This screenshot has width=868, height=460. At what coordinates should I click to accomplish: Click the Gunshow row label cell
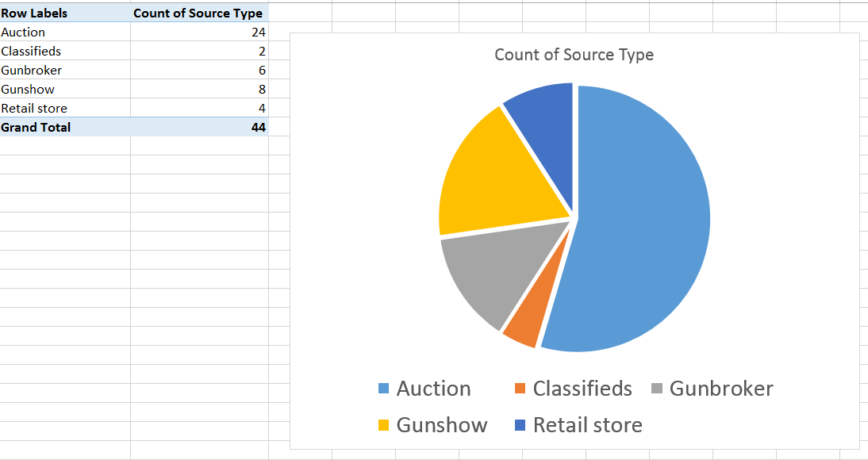click(x=65, y=89)
